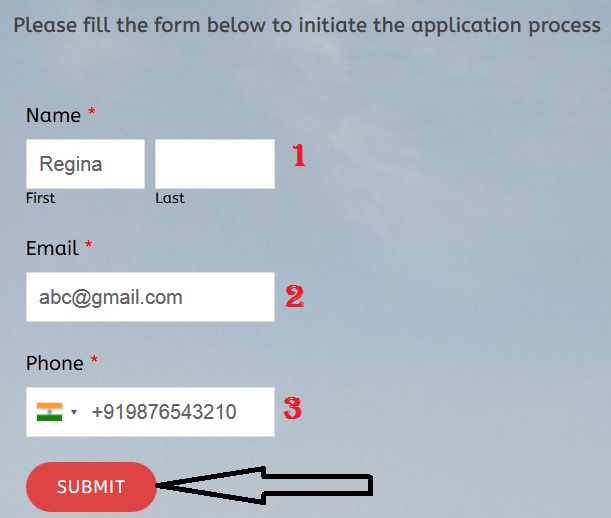Expand the country code dropdown arrow
611x518 pixels.
pos(74,412)
